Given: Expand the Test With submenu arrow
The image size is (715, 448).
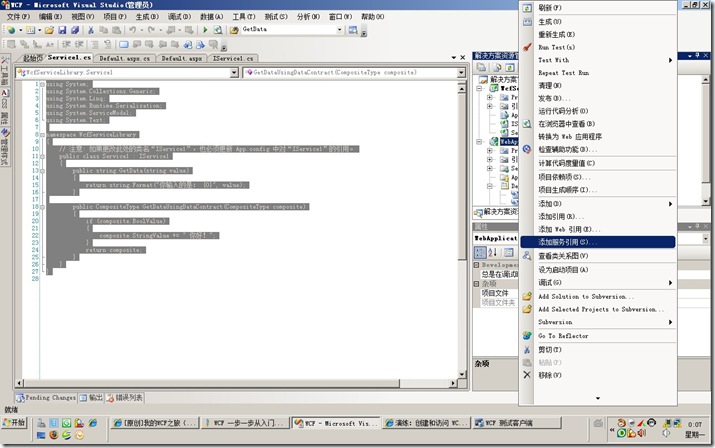Looking at the screenshot, I should point(670,60).
